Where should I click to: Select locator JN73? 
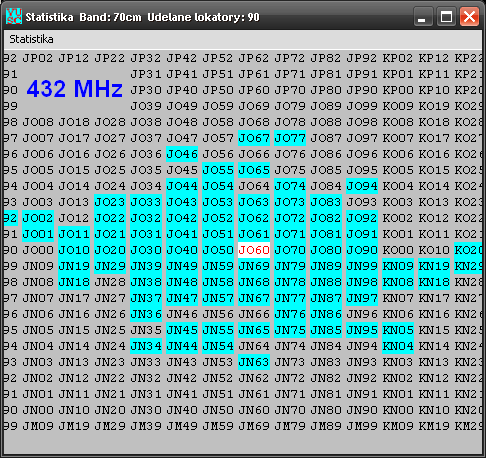[290, 362]
